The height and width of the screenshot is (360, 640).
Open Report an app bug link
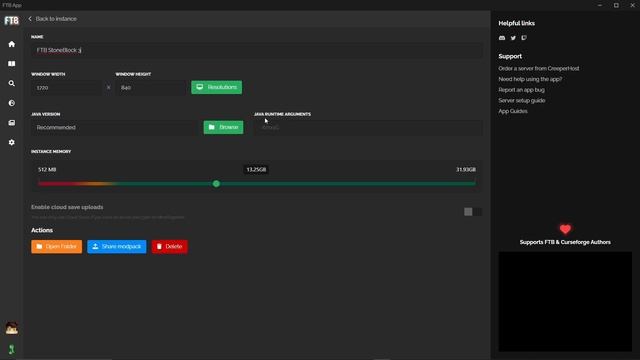(x=521, y=90)
